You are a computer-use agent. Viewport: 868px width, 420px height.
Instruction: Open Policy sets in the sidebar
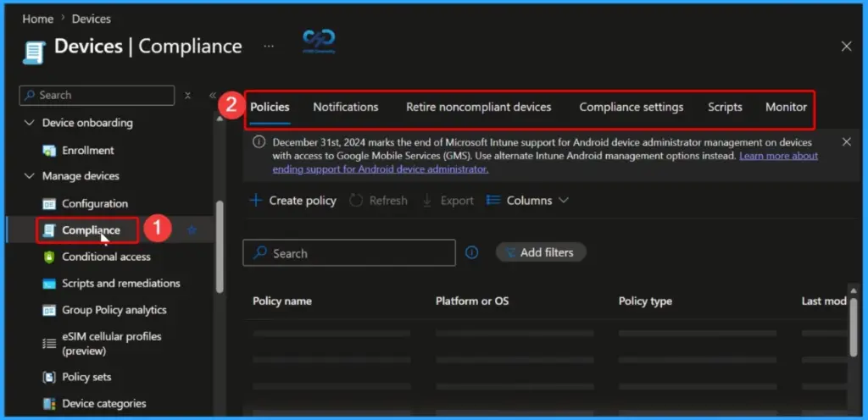click(86, 377)
